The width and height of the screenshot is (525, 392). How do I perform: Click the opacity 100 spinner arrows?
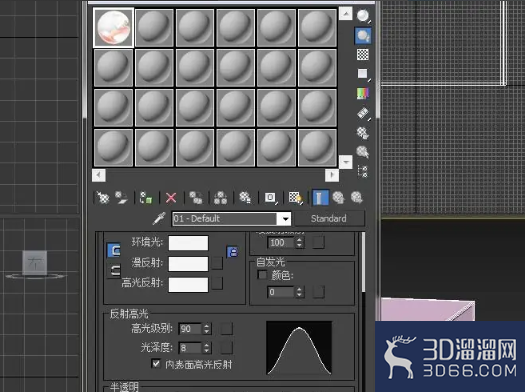click(299, 242)
